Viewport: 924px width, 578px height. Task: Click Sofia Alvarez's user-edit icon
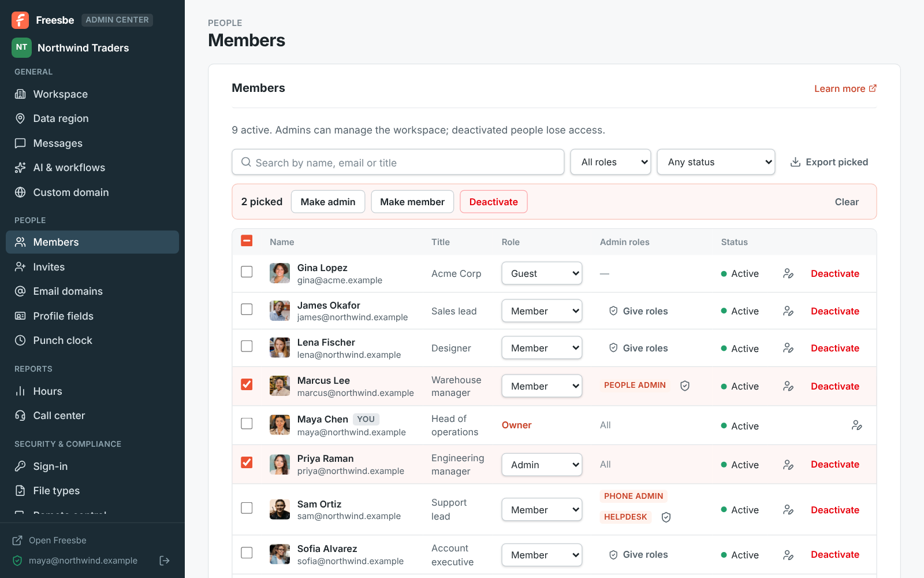point(788,555)
